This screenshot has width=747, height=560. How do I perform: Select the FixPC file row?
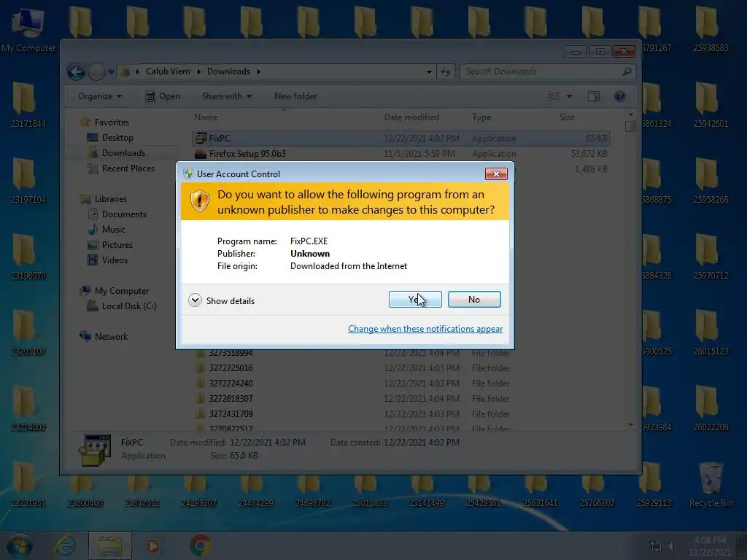click(x=401, y=138)
